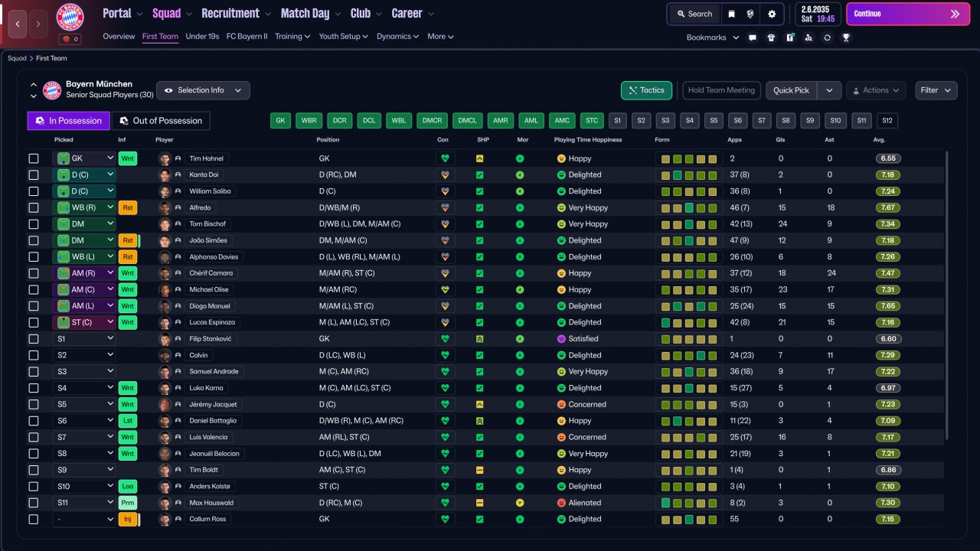Click the Search button

[694, 14]
